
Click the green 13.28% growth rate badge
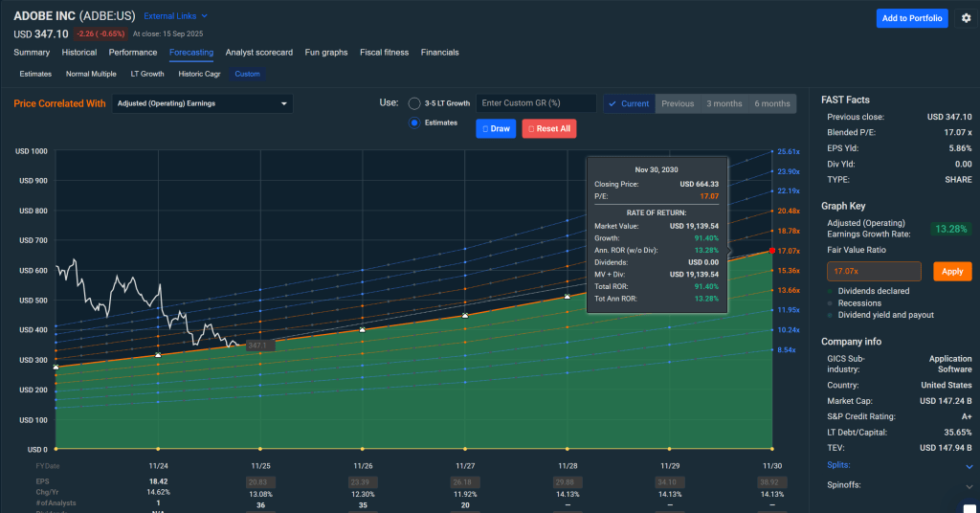[947, 229]
